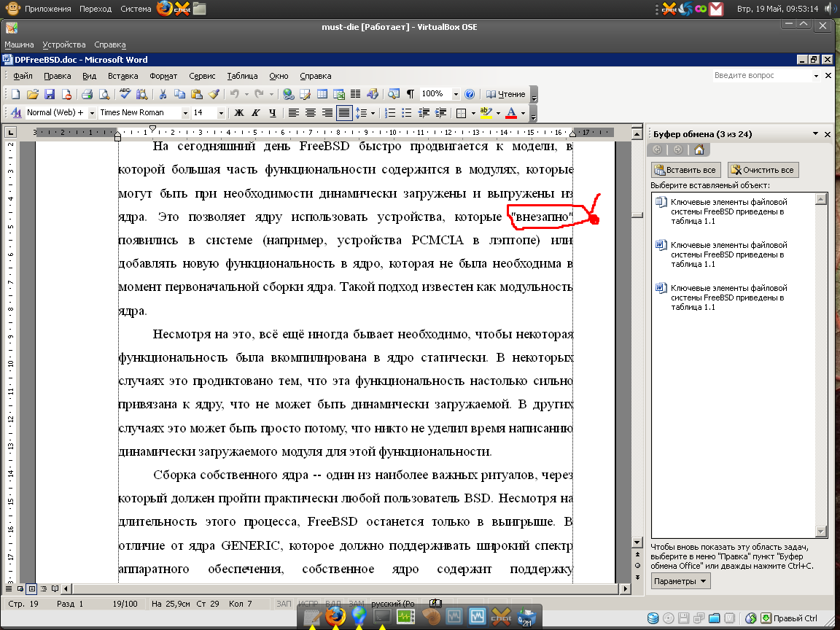Toggle italic formatting (К)
Viewport: 840px width, 630px height.
pos(255,113)
